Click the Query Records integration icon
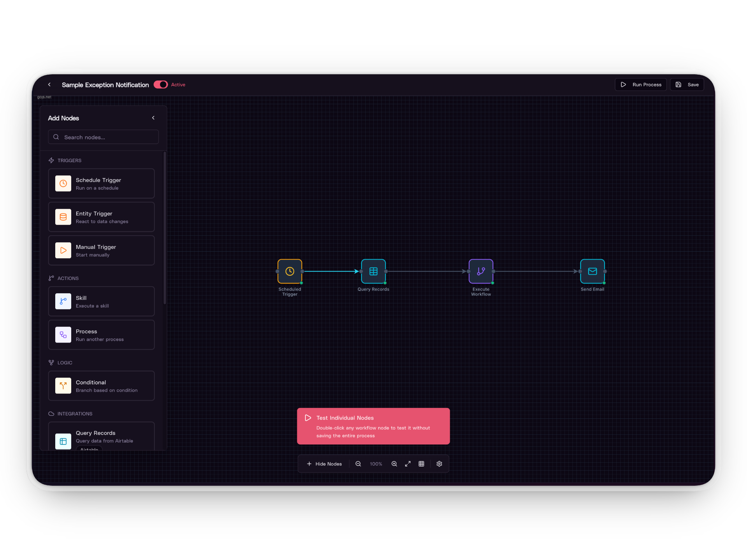Screen dimensions: 747x560 (63, 441)
